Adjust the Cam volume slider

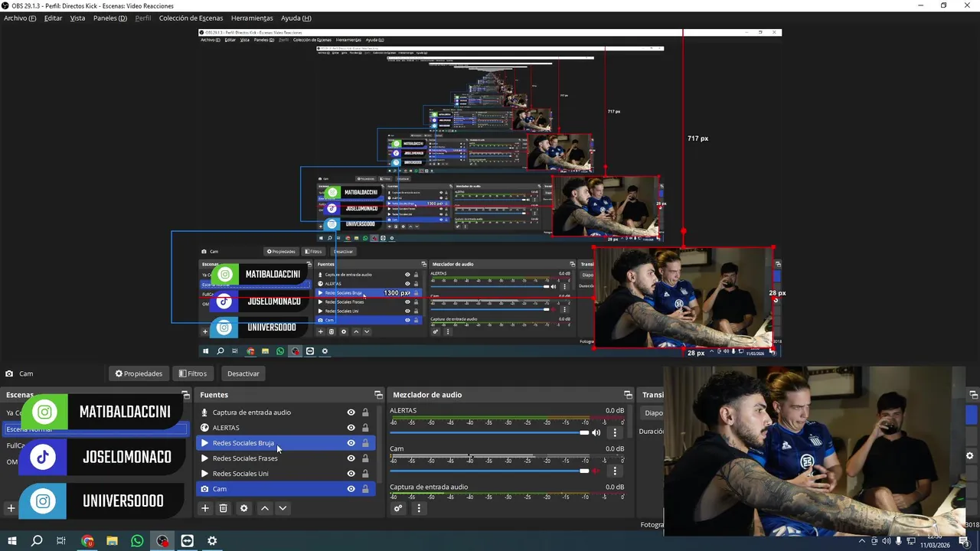[x=489, y=471]
